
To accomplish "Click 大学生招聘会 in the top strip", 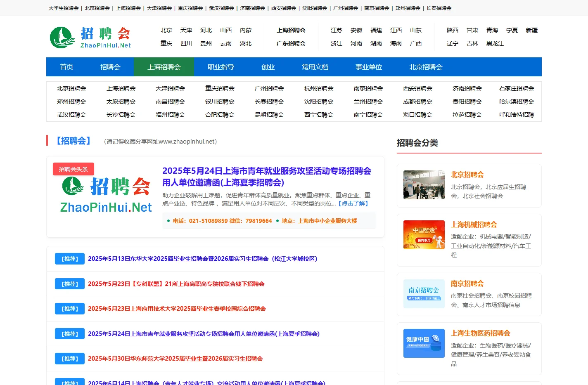I will [x=64, y=8].
